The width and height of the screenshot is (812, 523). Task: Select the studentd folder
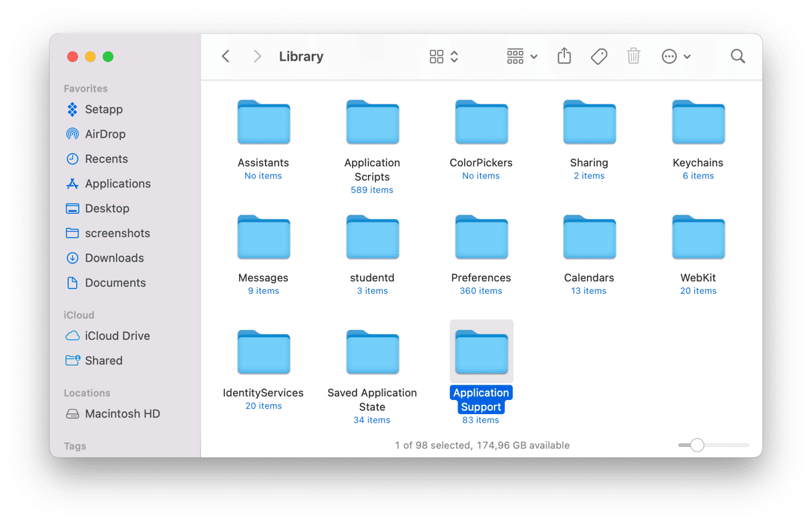coord(373,237)
